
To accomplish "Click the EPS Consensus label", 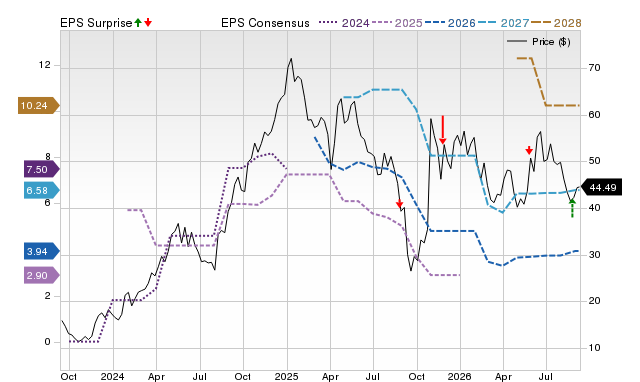I will coord(265,23).
